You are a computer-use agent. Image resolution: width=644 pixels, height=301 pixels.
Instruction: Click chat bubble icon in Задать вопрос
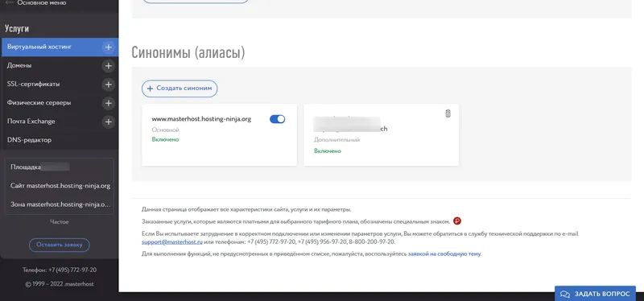tap(565, 294)
